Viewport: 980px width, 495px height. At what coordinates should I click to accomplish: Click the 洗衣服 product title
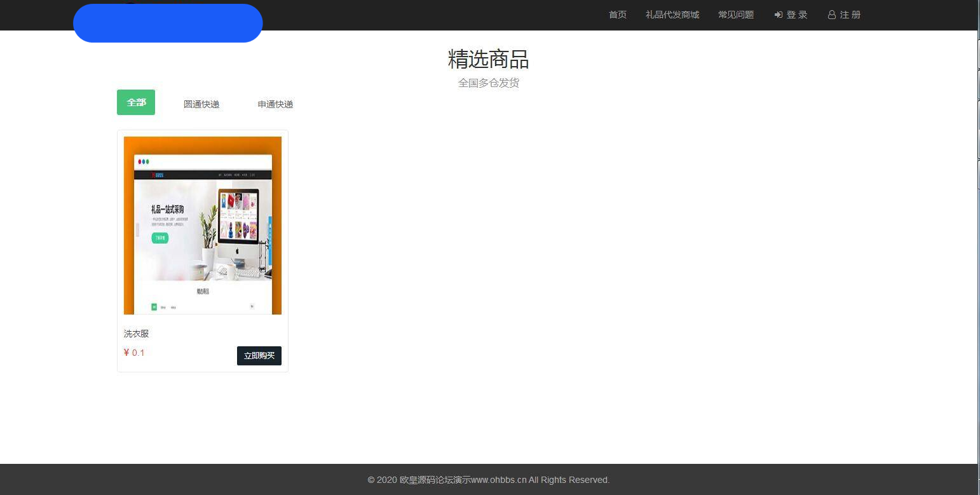[x=135, y=333]
